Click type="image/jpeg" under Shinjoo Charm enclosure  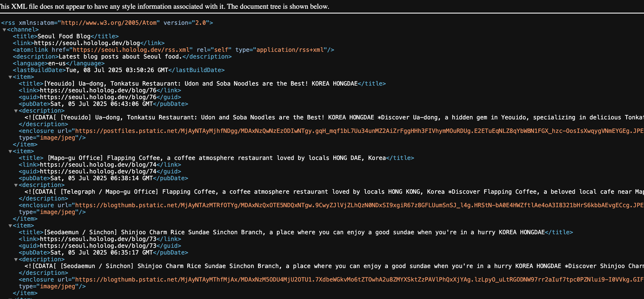pos(52,286)
